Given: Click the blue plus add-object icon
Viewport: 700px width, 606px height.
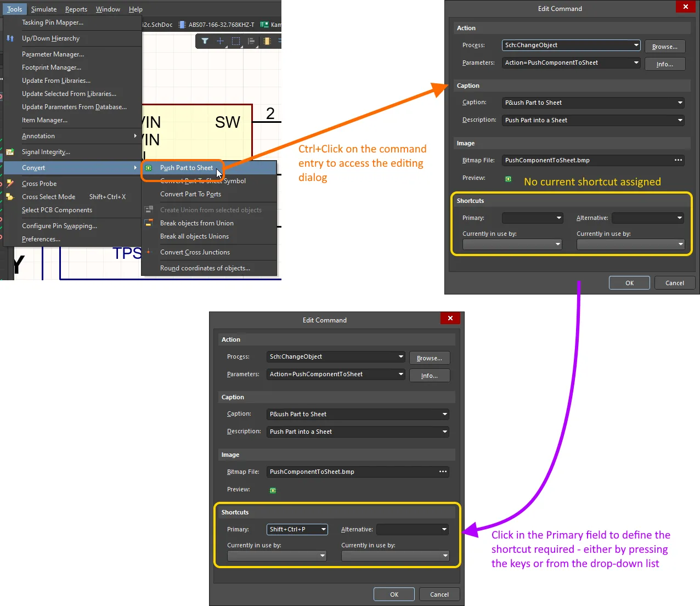Looking at the screenshot, I should pyautogui.click(x=220, y=41).
